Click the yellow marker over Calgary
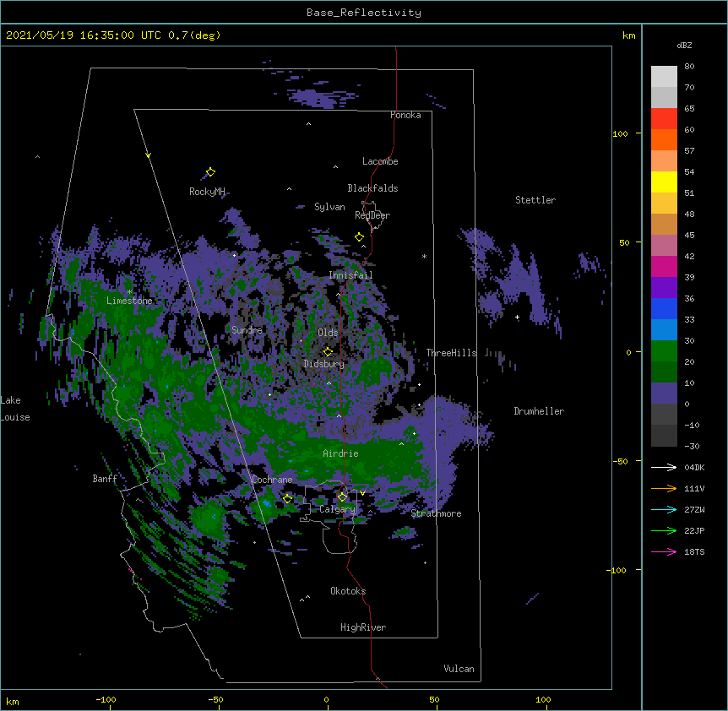 pyautogui.click(x=342, y=497)
